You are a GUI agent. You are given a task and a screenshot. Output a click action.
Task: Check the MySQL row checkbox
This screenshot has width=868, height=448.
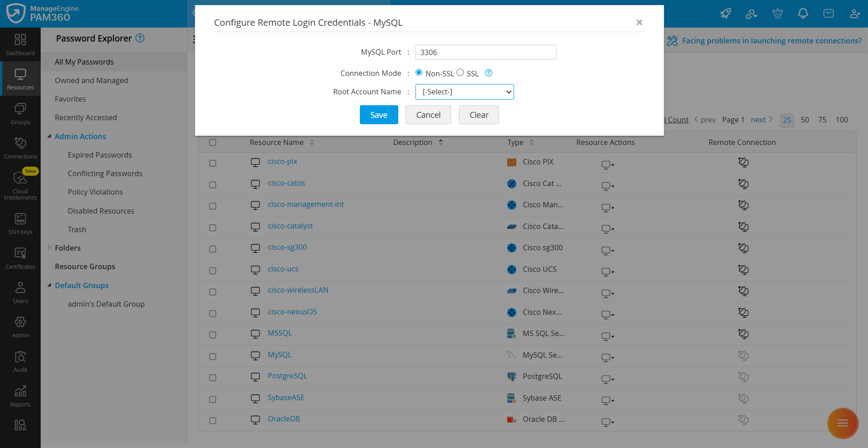pos(213,357)
